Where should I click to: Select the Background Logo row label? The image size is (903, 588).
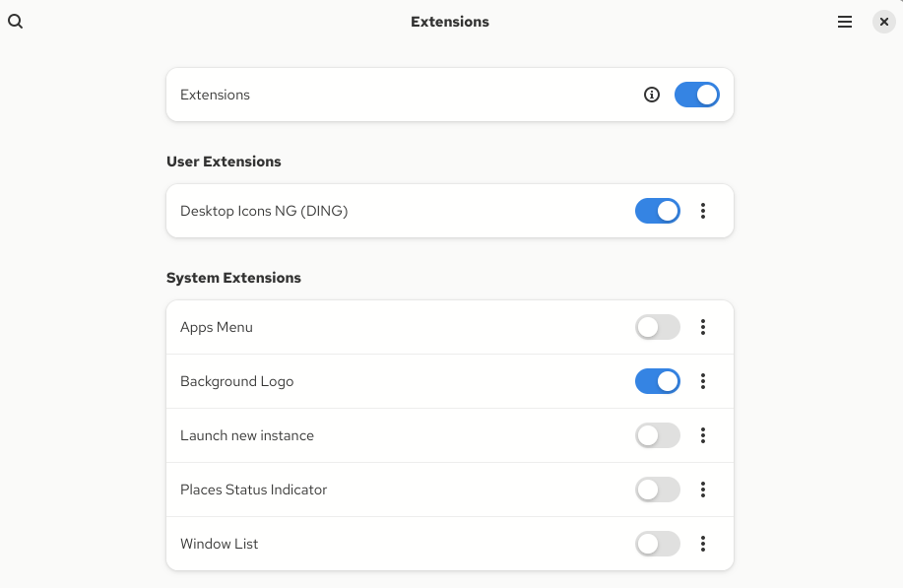pos(236,381)
